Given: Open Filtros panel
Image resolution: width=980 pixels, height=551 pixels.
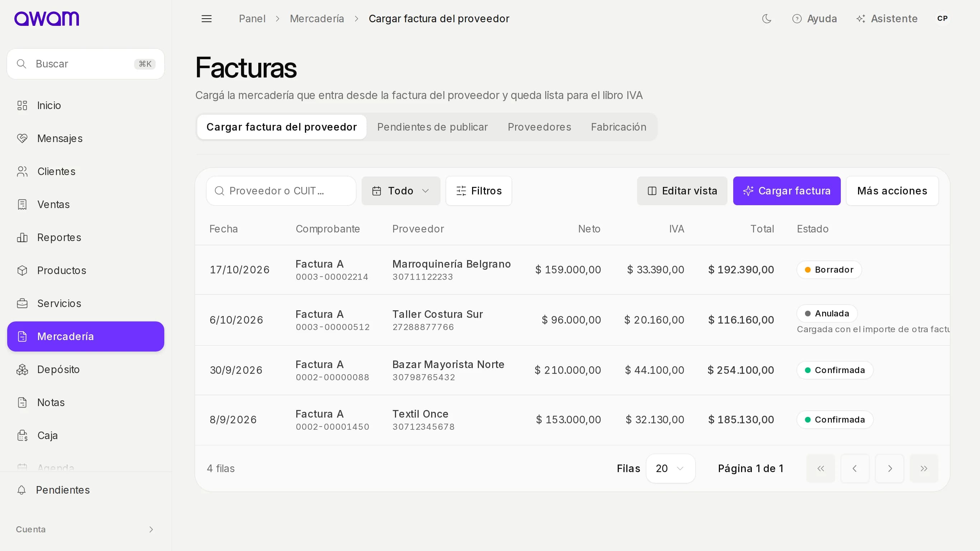Looking at the screenshot, I should pyautogui.click(x=479, y=191).
